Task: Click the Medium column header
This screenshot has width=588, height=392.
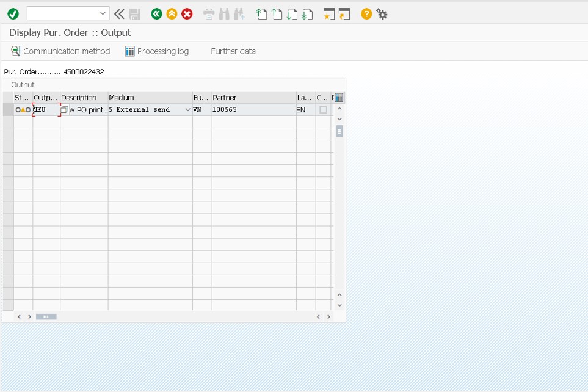Action: (150, 98)
